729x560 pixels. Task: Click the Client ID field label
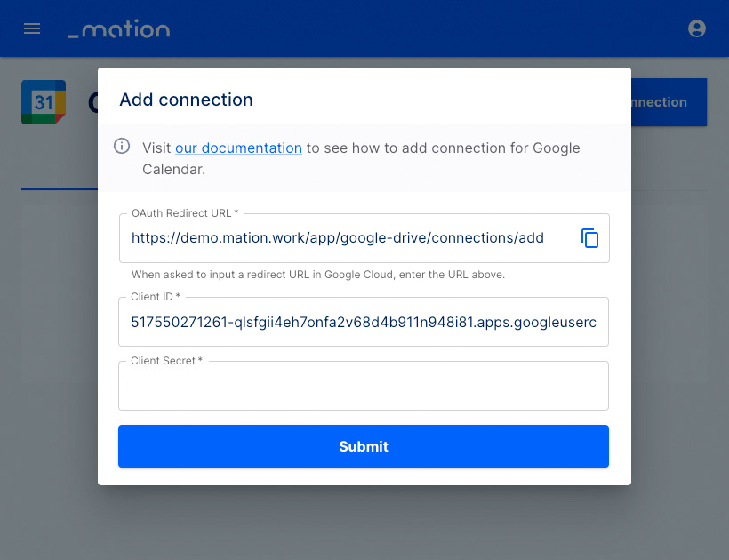pos(156,297)
